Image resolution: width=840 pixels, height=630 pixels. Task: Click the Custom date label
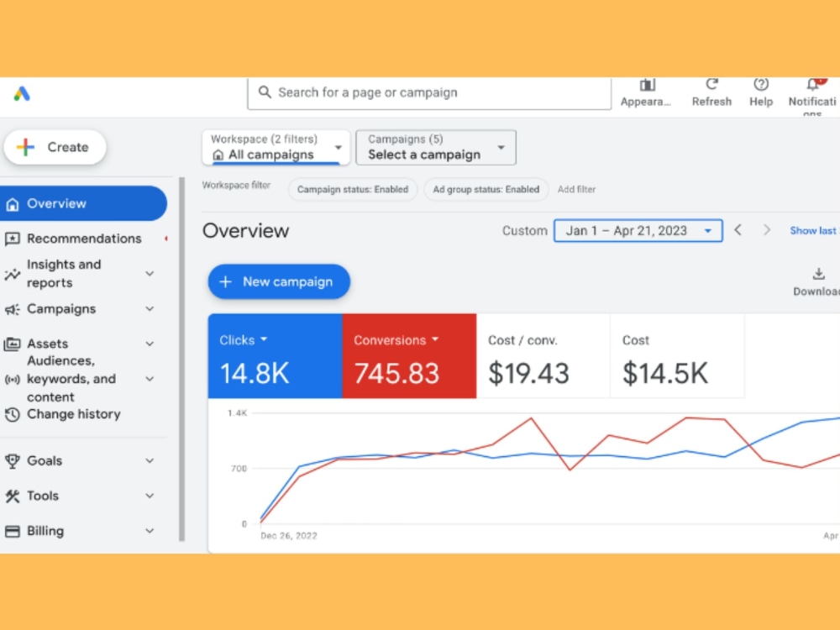(x=524, y=230)
